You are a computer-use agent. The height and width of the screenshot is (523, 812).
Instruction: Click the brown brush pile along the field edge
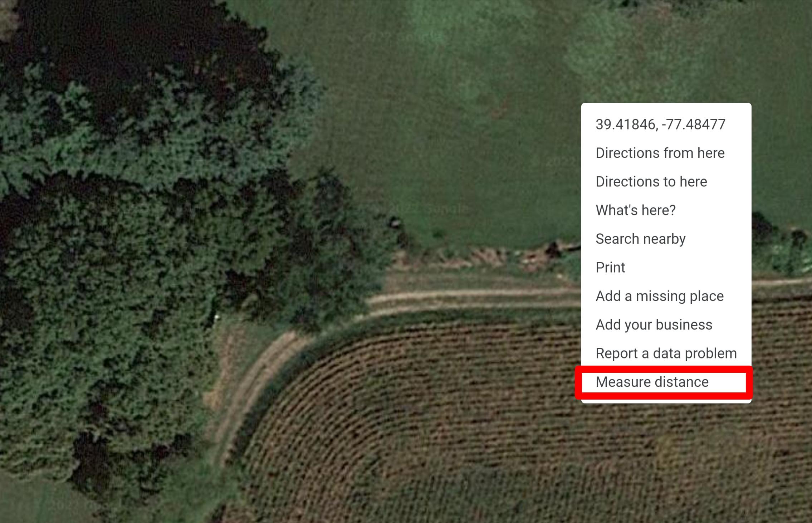(501, 256)
